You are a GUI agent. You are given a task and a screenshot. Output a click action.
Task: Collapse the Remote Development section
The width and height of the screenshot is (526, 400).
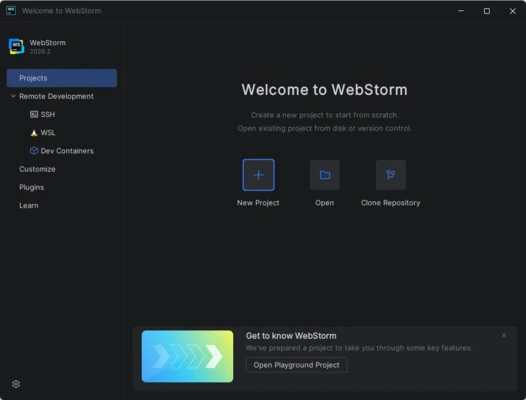tap(13, 96)
